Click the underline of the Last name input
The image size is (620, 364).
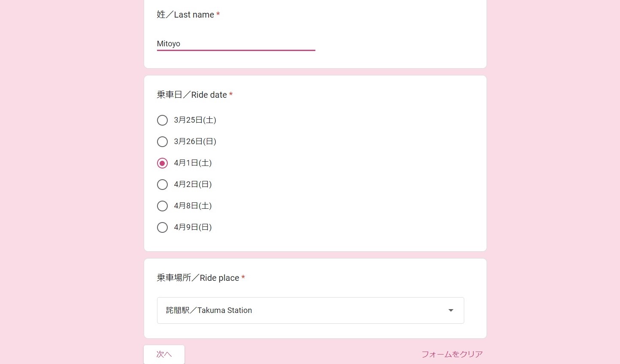[x=236, y=50]
